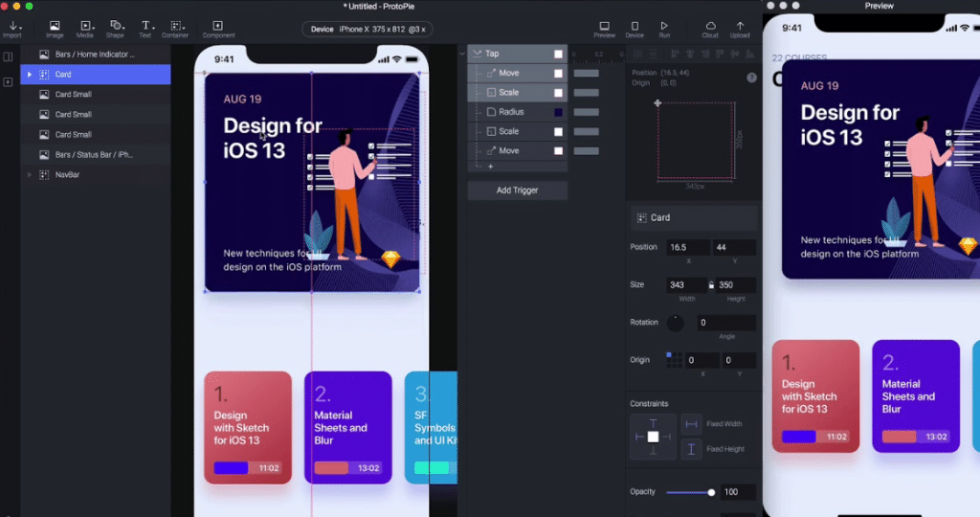980x517 pixels.
Task: Toggle the top constraint pin
Action: pyautogui.click(x=653, y=423)
